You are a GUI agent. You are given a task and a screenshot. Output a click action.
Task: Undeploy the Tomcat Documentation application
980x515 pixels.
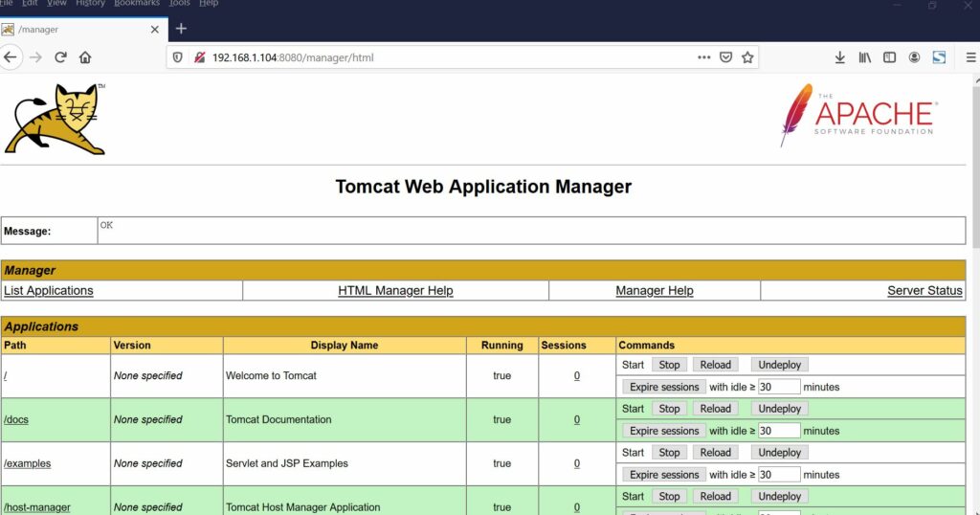[779, 408]
